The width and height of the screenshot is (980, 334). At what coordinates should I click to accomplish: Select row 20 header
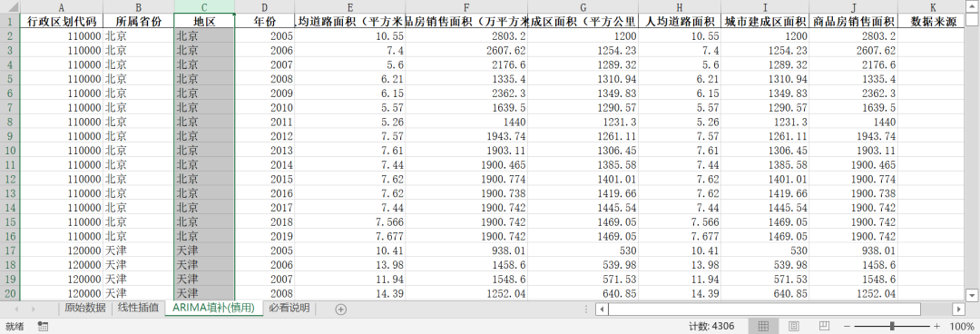(10, 293)
